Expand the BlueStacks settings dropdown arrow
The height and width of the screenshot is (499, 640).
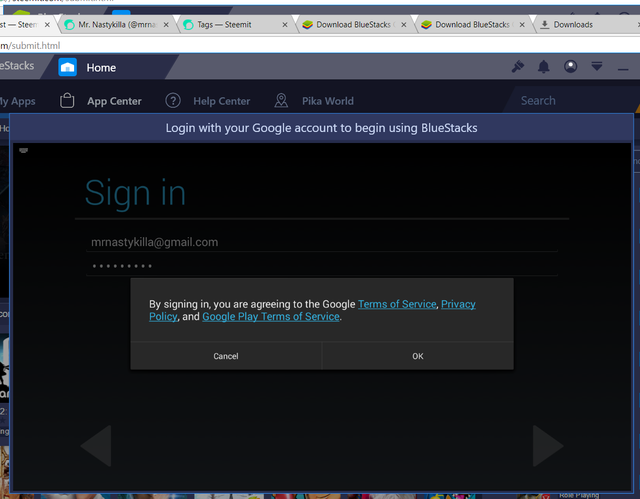click(x=597, y=66)
